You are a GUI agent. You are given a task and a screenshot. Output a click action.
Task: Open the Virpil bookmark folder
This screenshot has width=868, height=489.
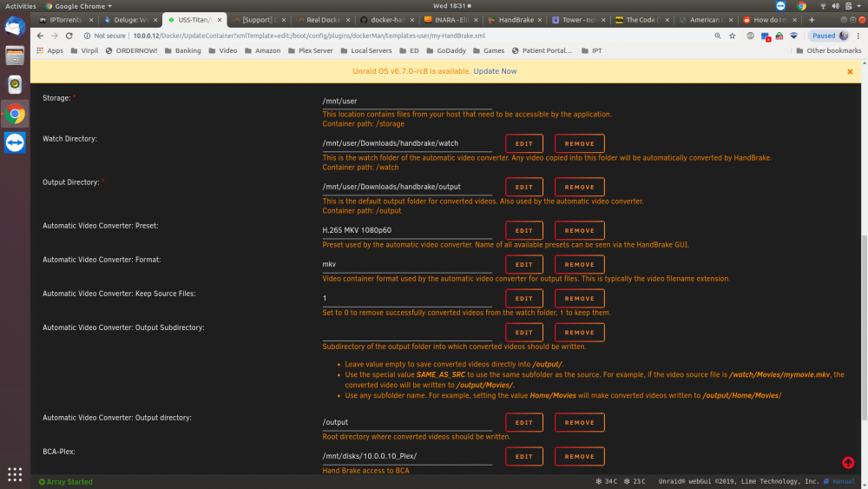pos(84,50)
